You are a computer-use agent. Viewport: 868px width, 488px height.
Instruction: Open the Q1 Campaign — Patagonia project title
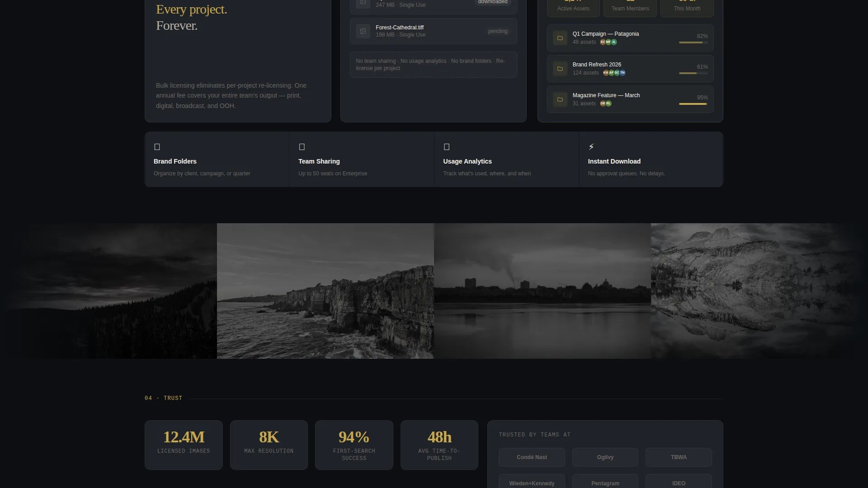[x=605, y=34]
